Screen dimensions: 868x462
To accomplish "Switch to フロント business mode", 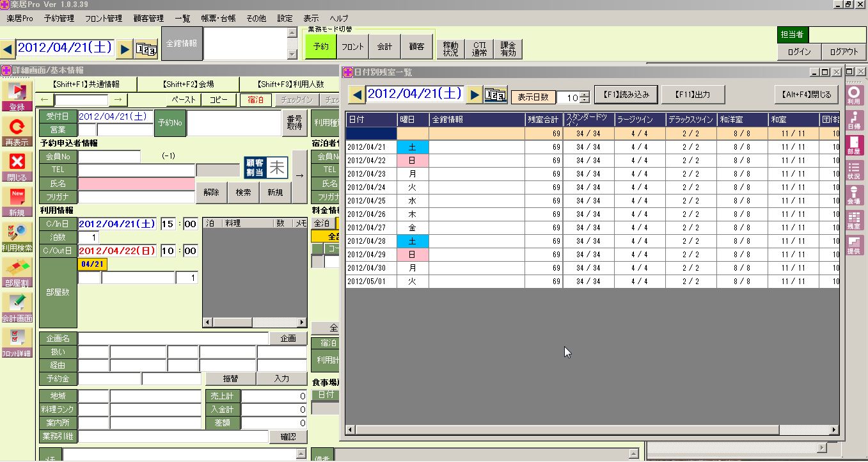I will 353,47.
